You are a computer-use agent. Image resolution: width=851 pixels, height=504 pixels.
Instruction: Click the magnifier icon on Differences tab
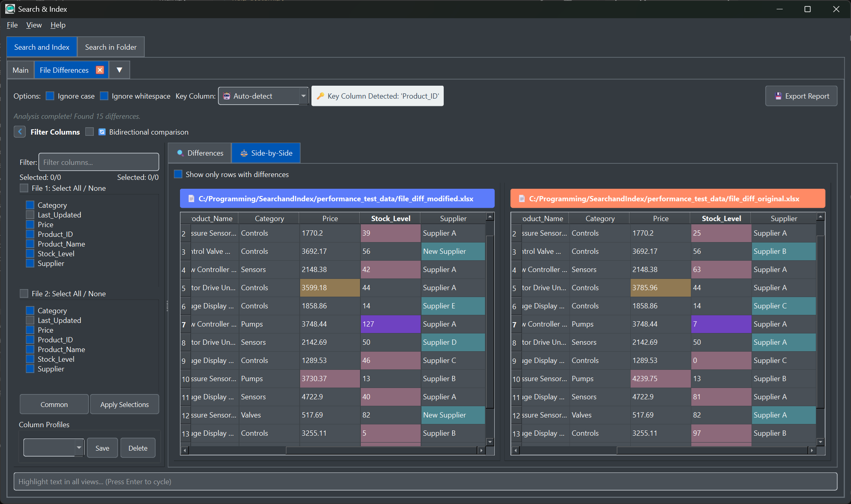point(180,153)
